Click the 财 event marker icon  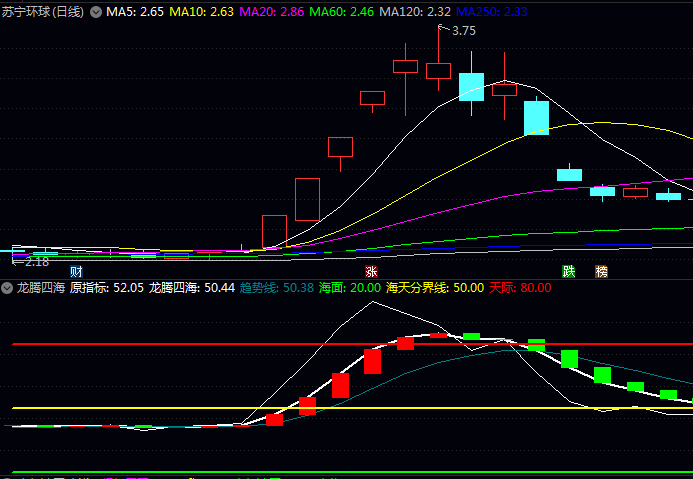point(76,271)
